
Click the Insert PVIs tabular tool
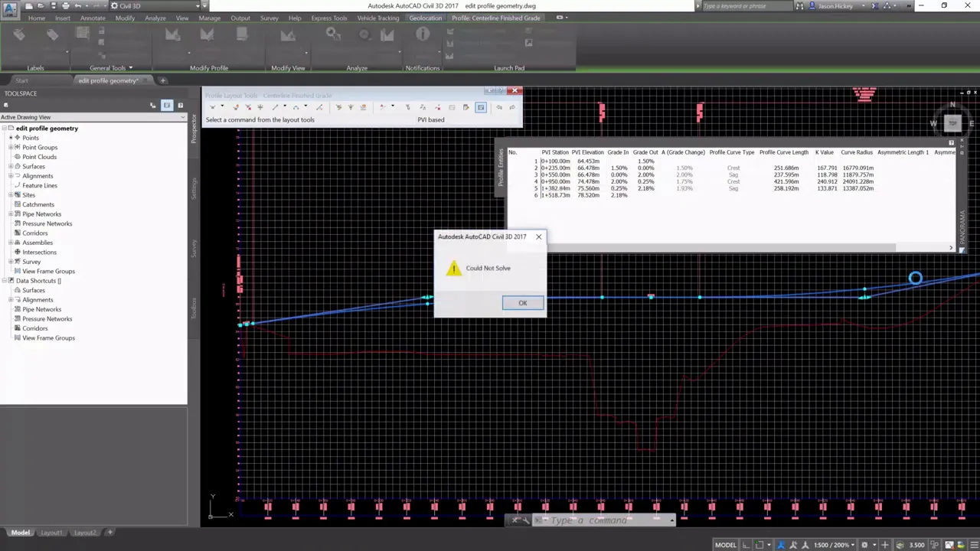(338, 107)
